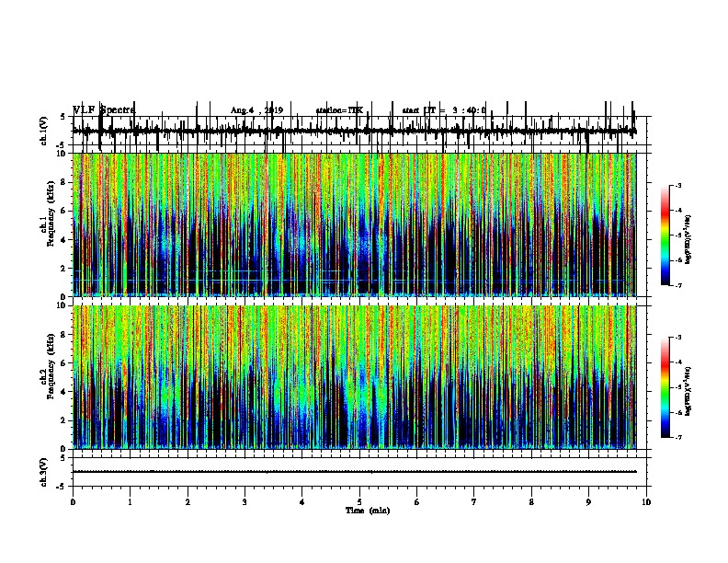This screenshot has height=563, width=728.
Task: Click the ch.2 spectrogram color bar
Action: [665, 387]
